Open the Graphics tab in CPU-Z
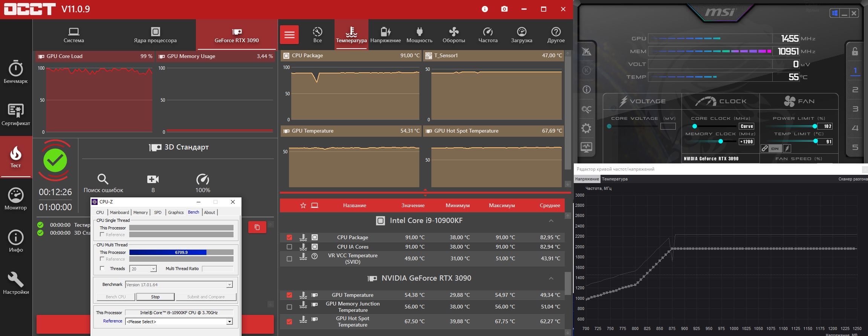 176,212
